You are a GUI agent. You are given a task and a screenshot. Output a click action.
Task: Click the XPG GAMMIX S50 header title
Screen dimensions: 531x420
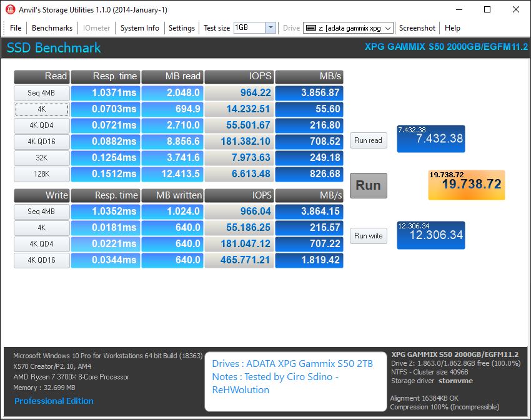point(446,47)
